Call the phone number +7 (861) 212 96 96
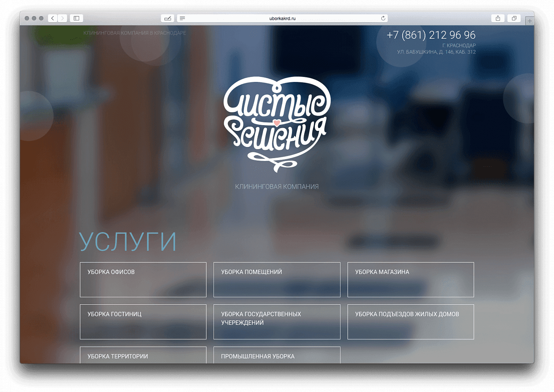Image resolution: width=554 pixels, height=392 pixels. 431,35
